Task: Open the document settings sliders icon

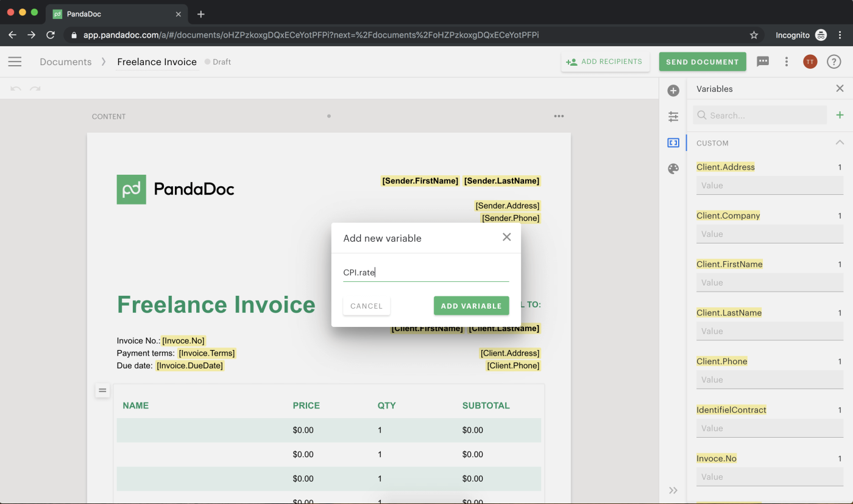Action: coord(673,116)
